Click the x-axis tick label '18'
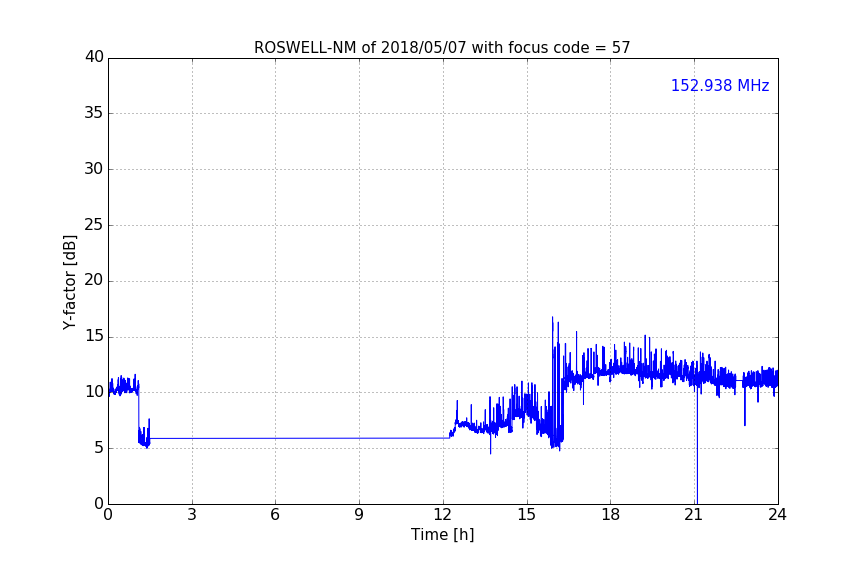 point(611,515)
